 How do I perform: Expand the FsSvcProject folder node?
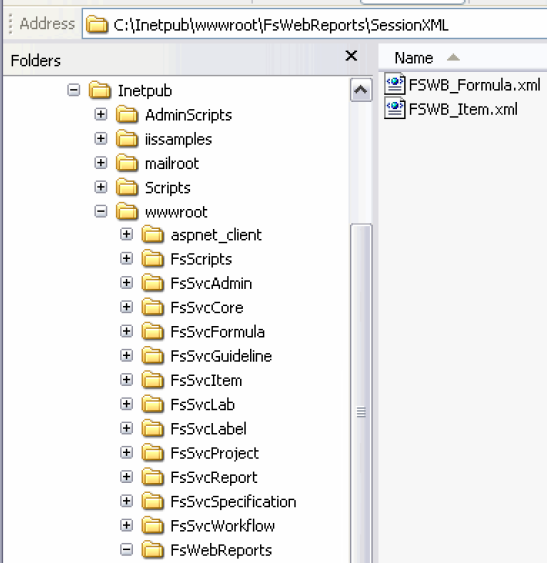(x=126, y=452)
